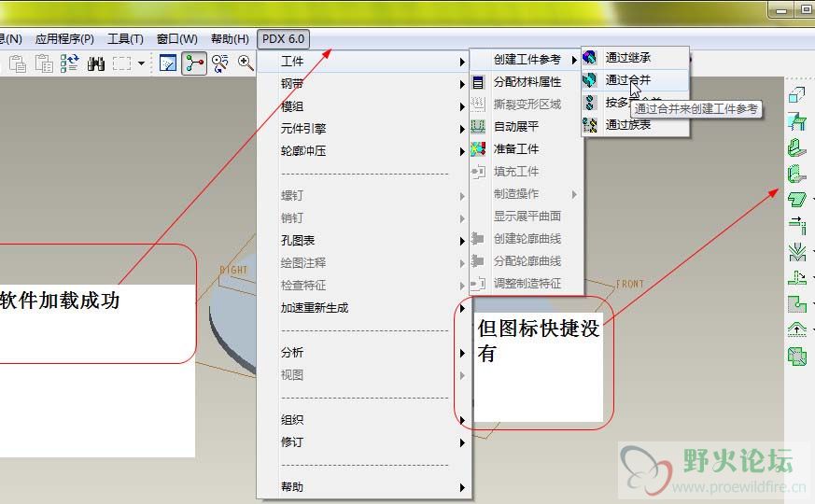The image size is (815, 504).
Task: Click the colorful 准备工件 icon
Action: 478,148
